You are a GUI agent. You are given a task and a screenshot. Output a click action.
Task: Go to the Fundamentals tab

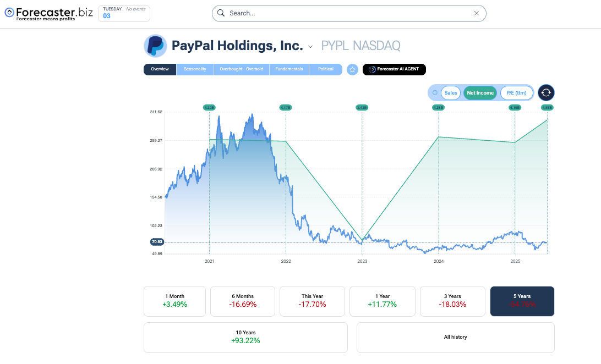pyautogui.click(x=289, y=69)
